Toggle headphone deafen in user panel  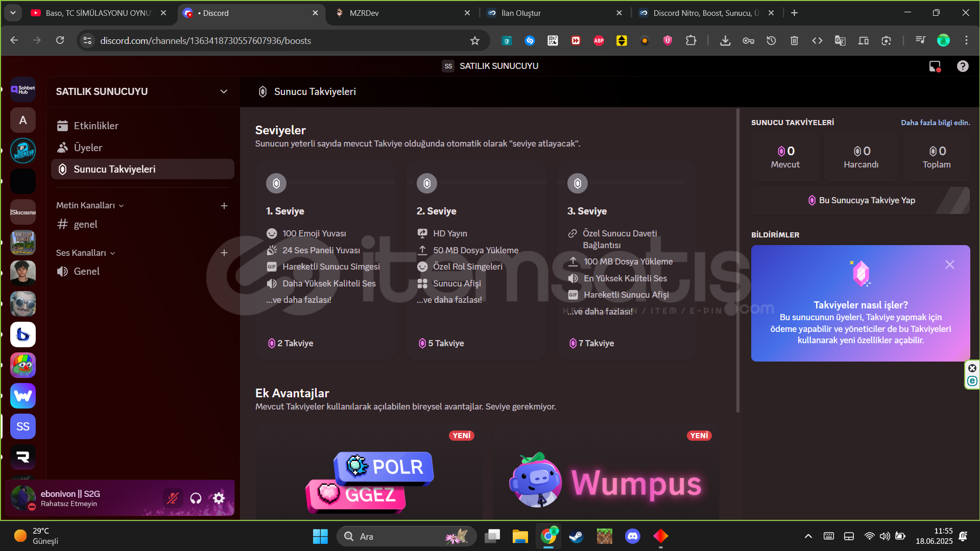click(x=196, y=498)
